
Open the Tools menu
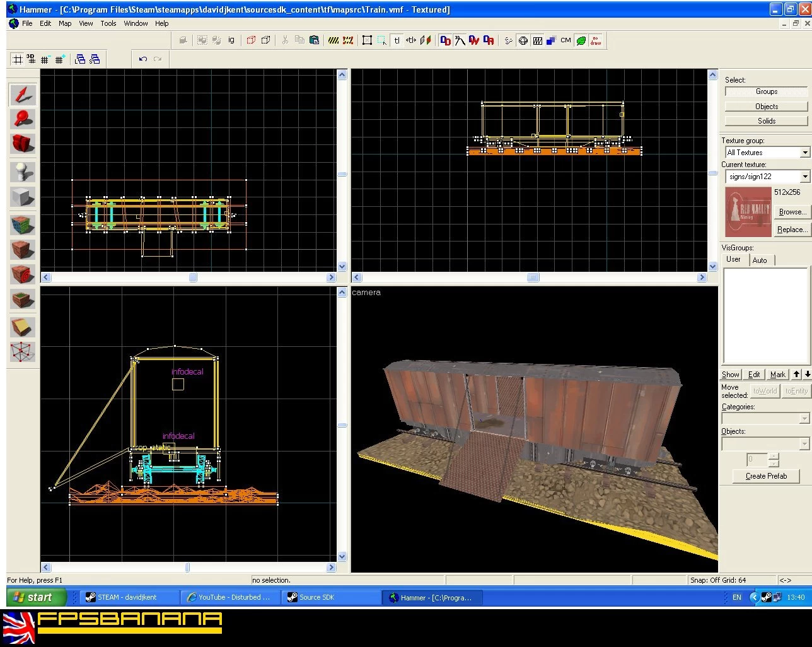[108, 23]
